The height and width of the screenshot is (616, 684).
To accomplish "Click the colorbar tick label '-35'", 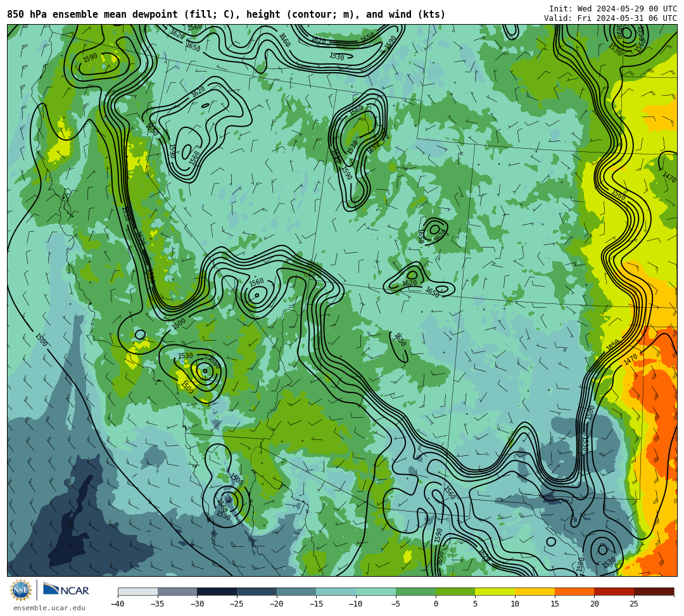I will 157,604.
